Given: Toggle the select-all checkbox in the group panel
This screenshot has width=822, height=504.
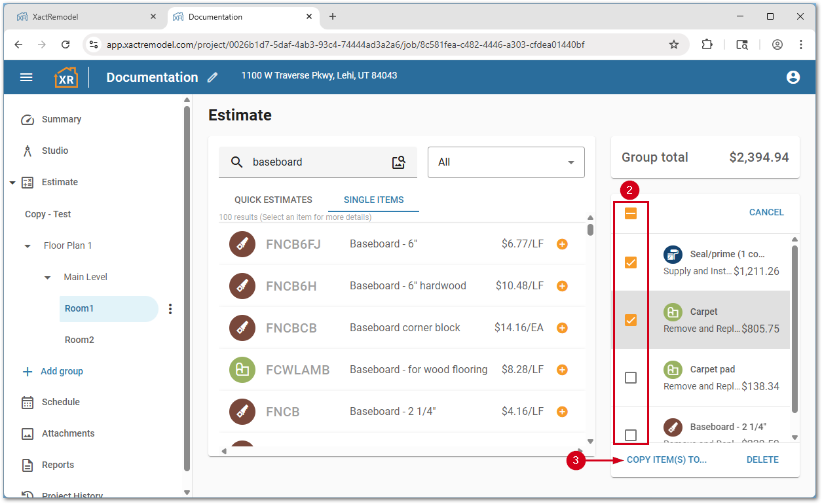Looking at the screenshot, I should pyautogui.click(x=631, y=213).
